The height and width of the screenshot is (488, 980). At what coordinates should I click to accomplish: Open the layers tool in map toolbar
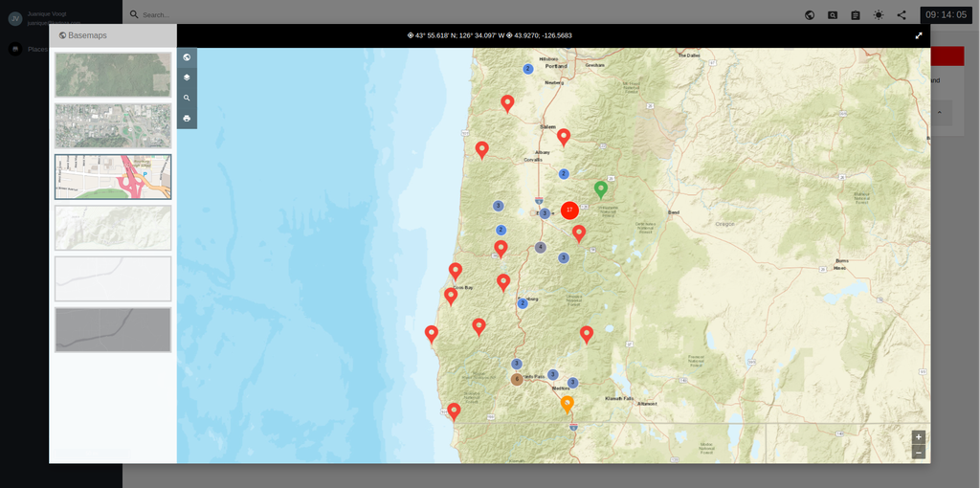click(187, 78)
